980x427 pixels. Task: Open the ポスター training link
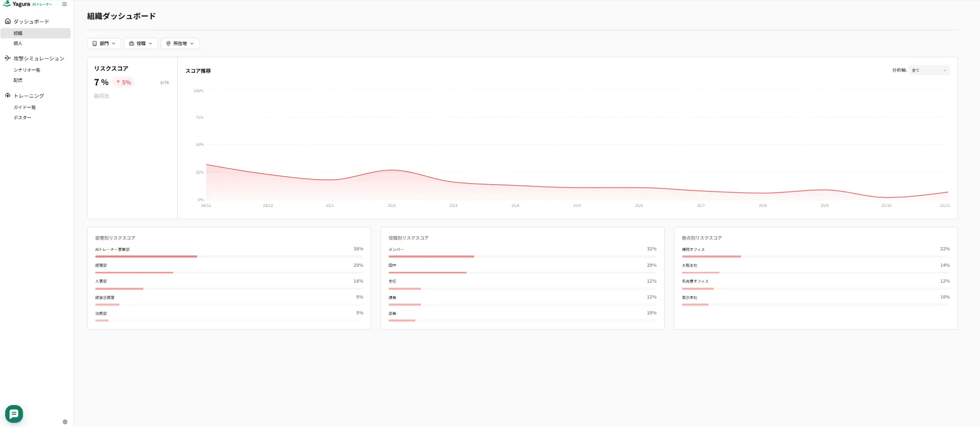coord(22,118)
